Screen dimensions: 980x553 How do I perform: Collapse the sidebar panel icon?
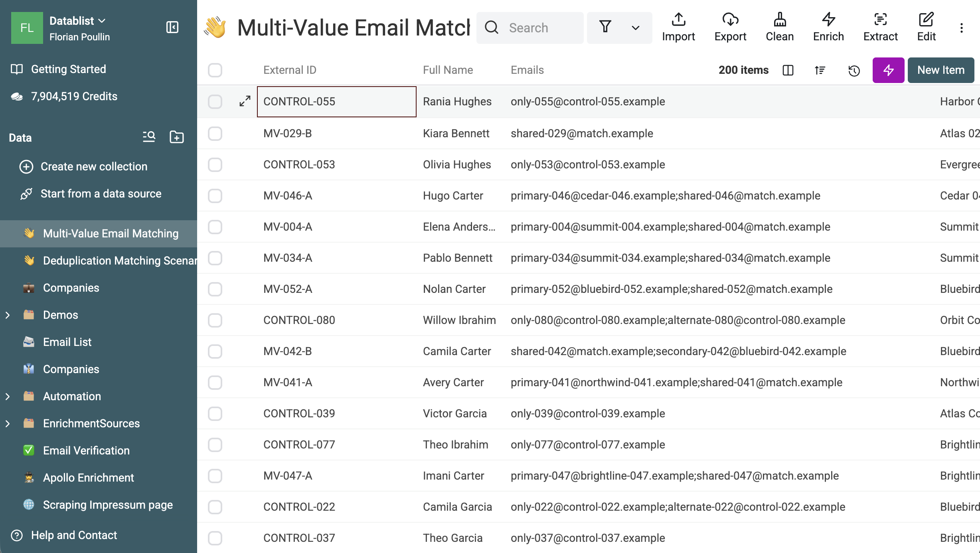pos(172,28)
